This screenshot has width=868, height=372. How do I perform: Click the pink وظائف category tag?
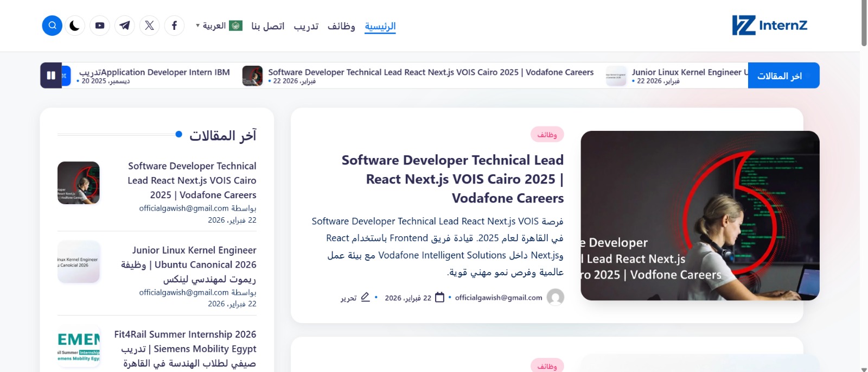click(x=547, y=135)
